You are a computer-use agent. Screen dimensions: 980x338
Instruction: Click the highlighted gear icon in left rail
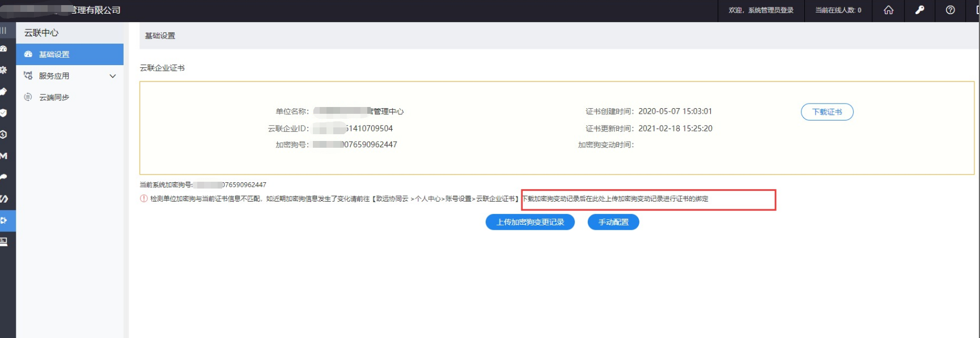pos(3,220)
